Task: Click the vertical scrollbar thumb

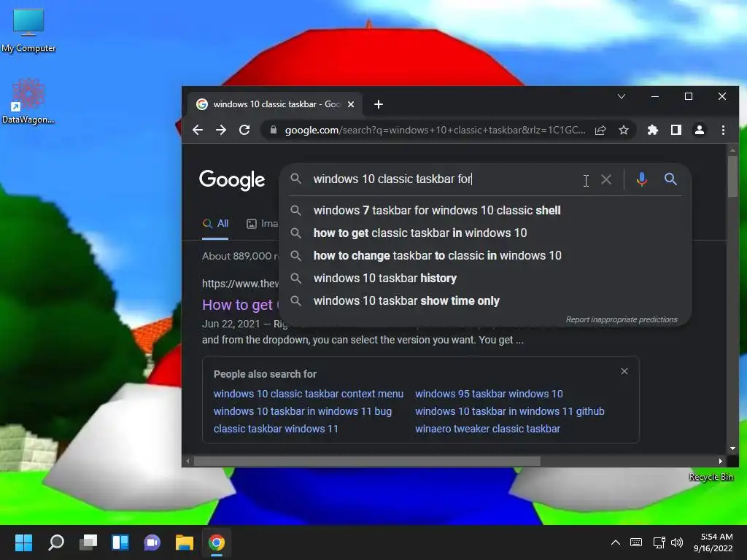Action: click(732, 176)
